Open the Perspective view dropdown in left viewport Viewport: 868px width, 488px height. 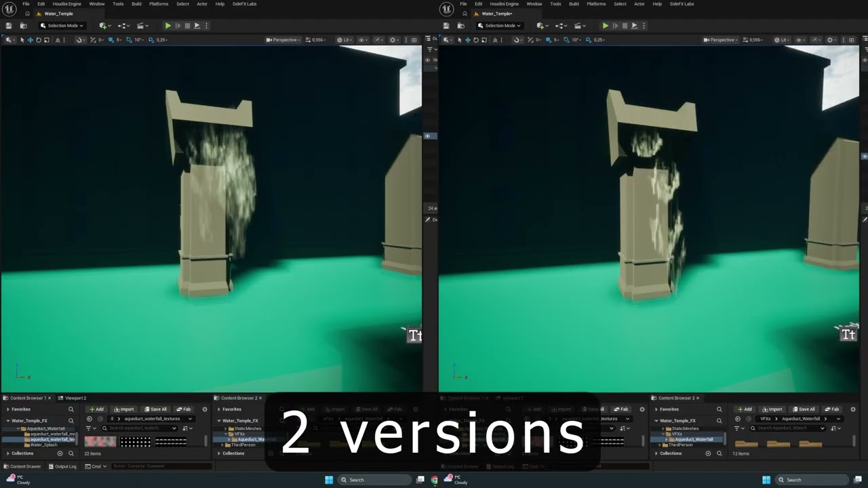pyautogui.click(x=283, y=40)
